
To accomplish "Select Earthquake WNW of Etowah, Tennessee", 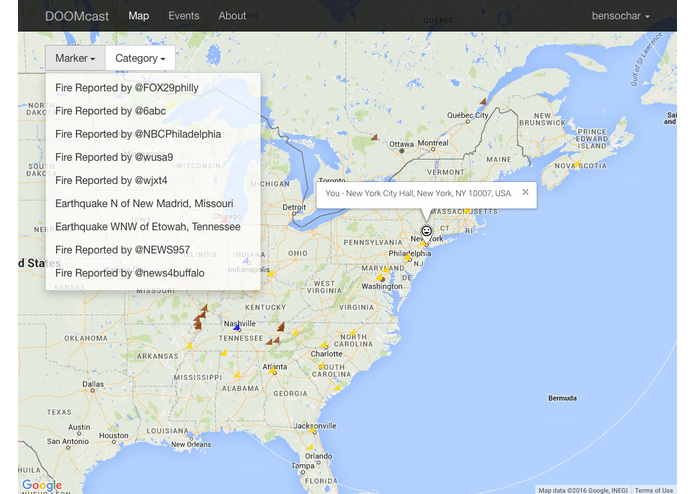I will [153, 226].
